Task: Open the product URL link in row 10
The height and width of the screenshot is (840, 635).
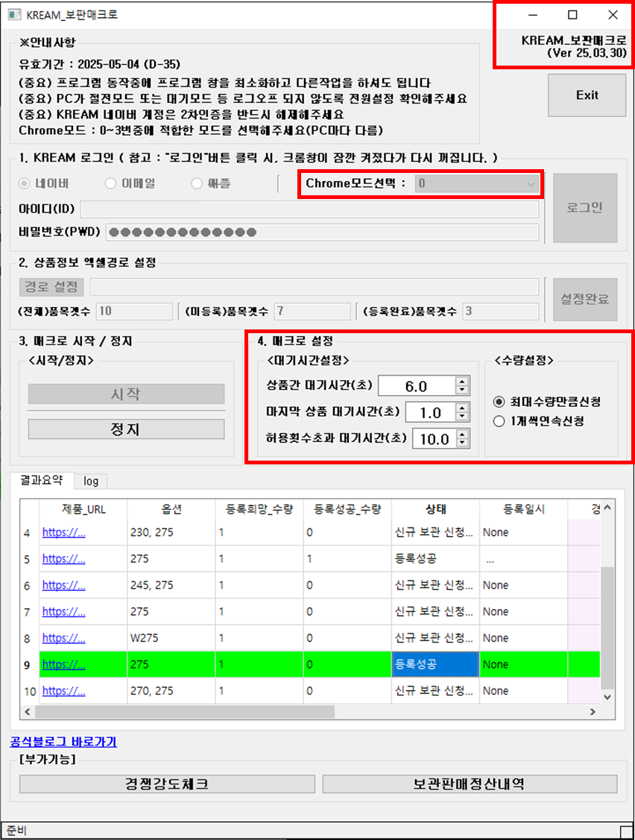Action: (x=64, y=690)
